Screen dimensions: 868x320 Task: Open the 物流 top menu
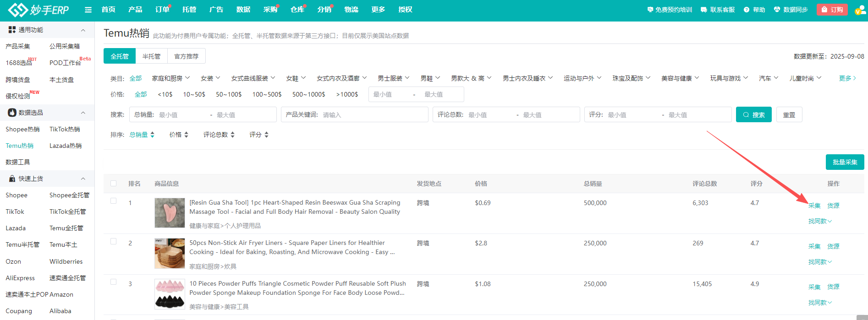point(352,10)
